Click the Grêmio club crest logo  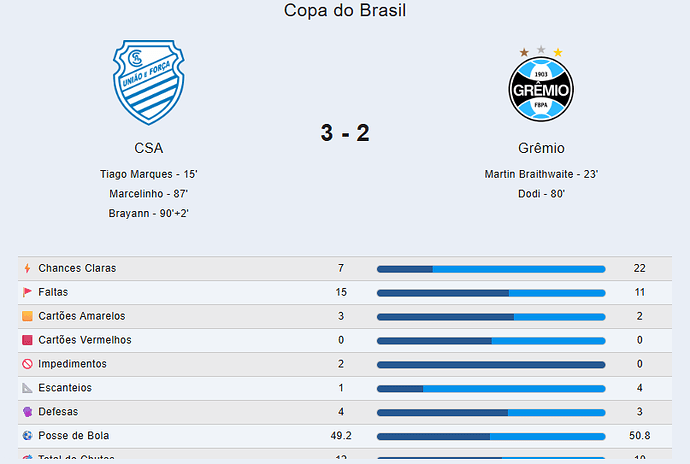pyautogui.click(x=541, y=83)
